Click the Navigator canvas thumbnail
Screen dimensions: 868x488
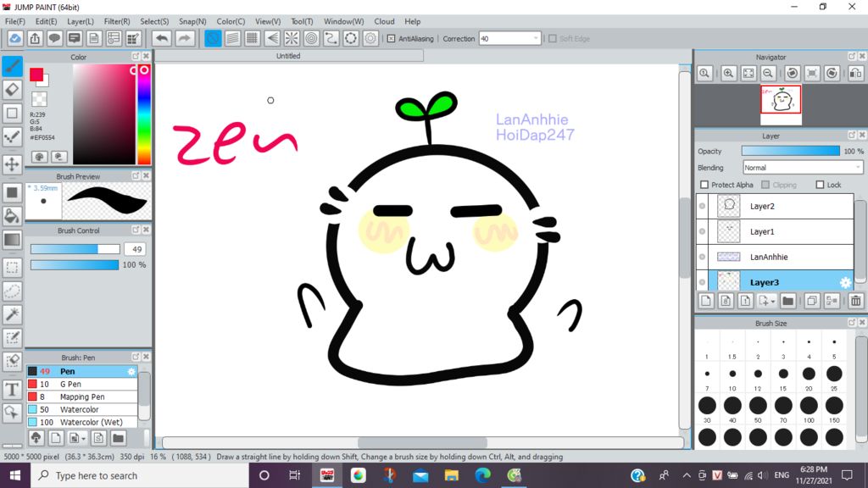click(781, 100)
